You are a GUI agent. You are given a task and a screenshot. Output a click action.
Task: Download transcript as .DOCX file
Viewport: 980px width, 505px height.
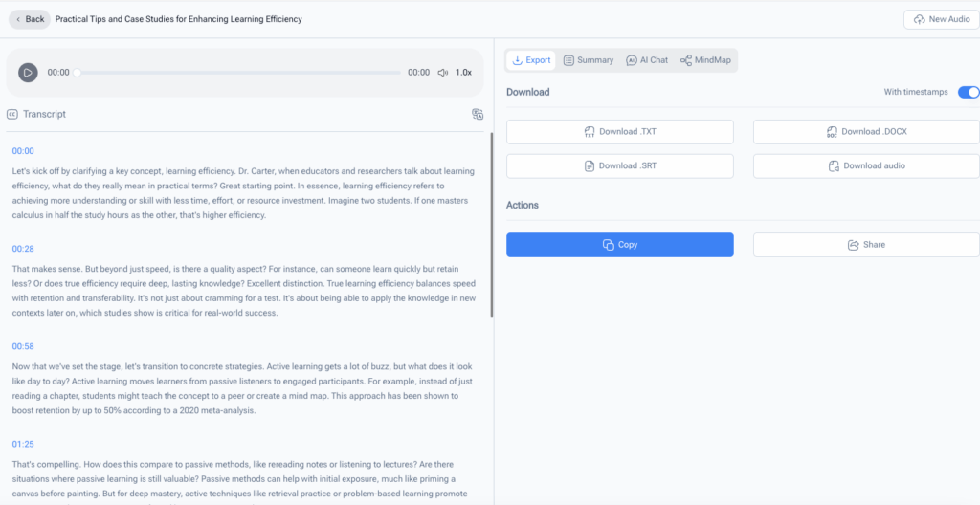click(866, 132)
